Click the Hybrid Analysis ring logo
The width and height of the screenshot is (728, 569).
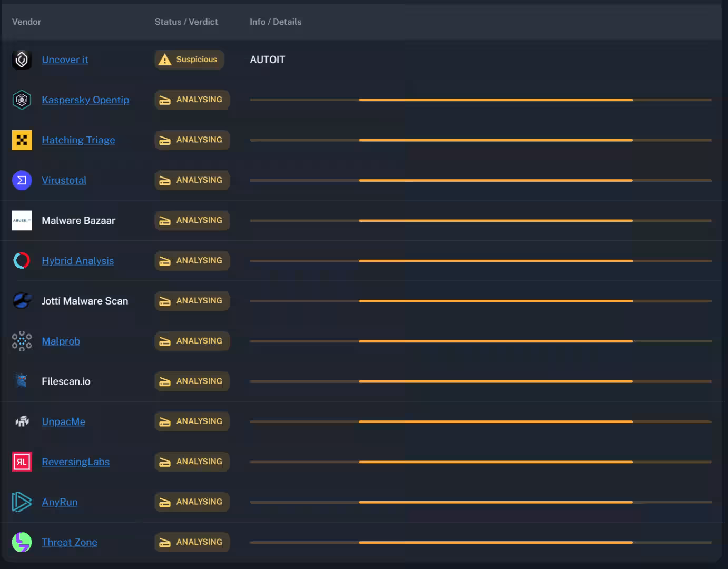22,261
